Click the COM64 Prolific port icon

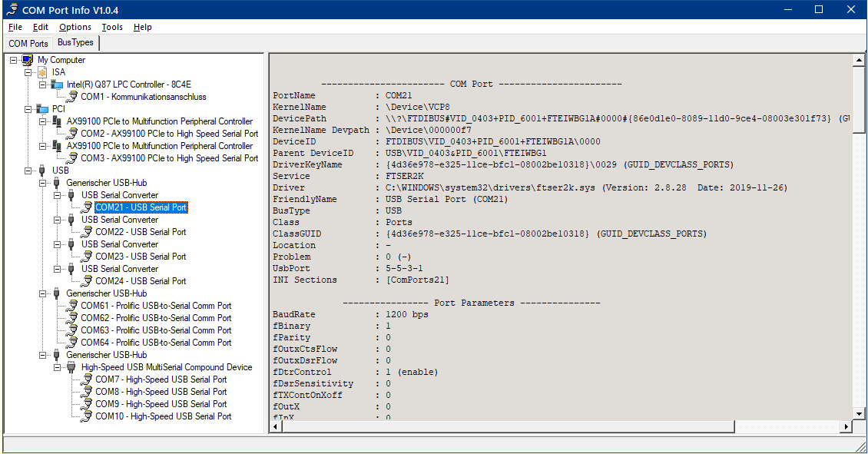tap(72, 343)
